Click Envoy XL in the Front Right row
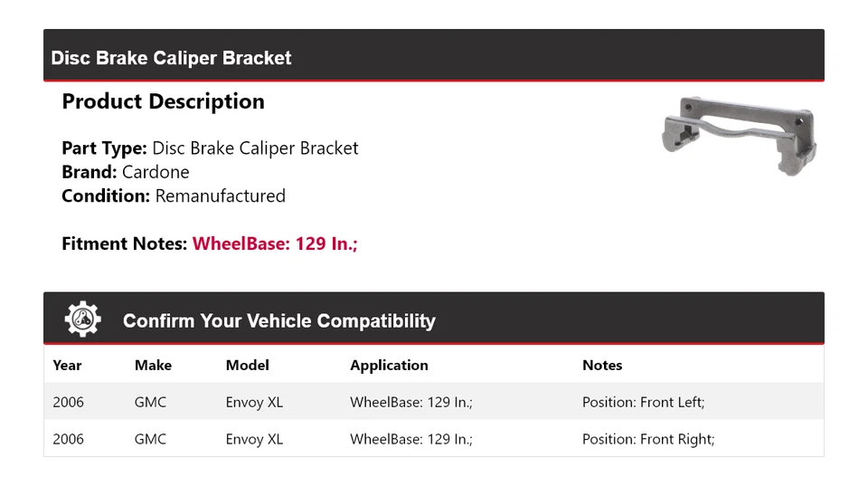 pos(254,440)
